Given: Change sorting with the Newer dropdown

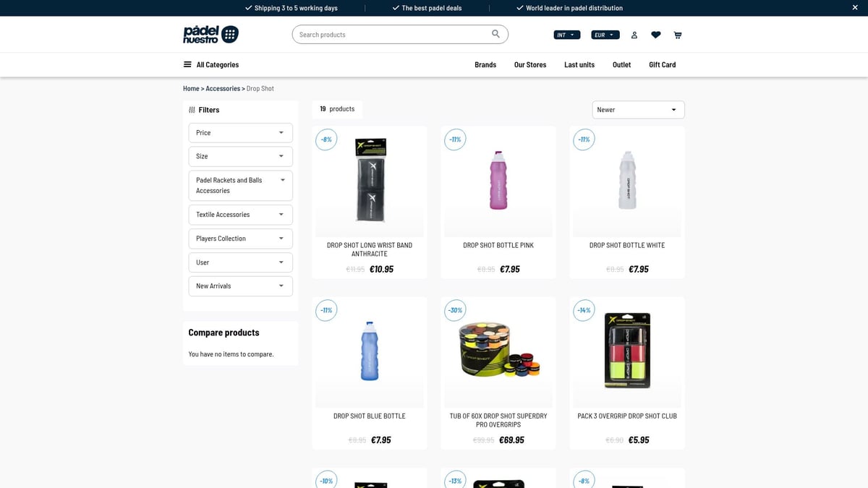Looking at the screenshot, I should 638,109.
